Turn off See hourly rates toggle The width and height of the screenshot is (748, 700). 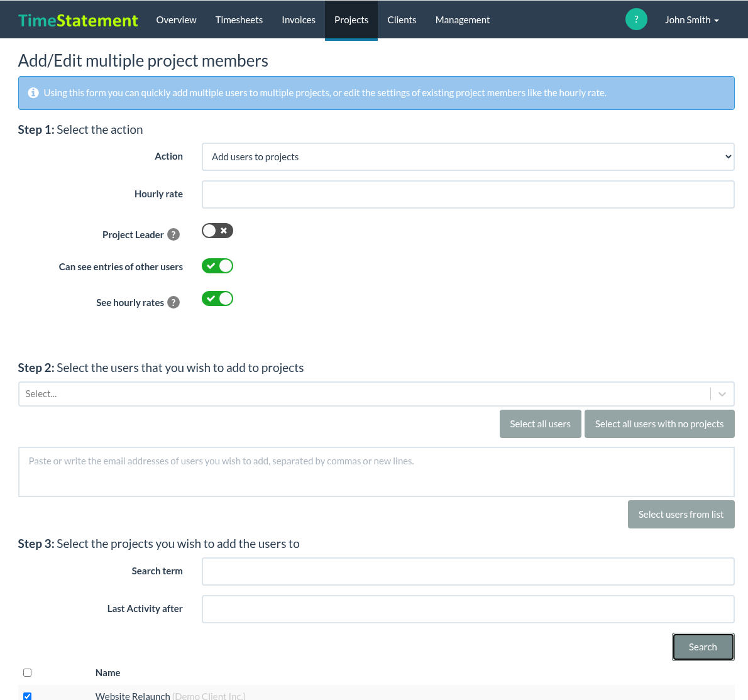click(217, 298)
